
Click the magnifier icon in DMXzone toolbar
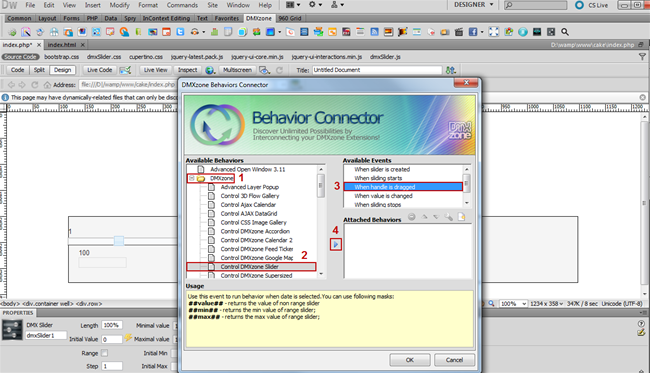pyautogui.click(x=565, y=32)
